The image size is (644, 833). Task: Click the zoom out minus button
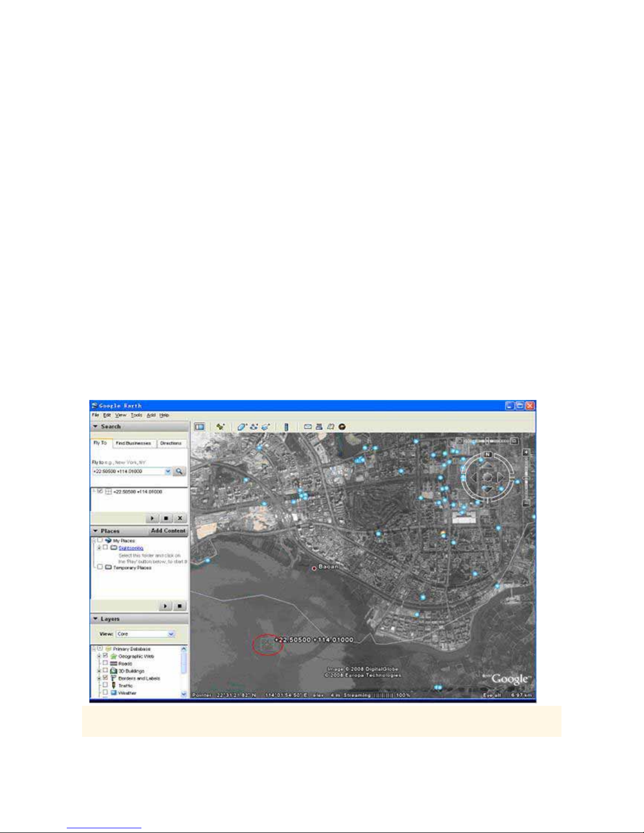pos(526,503)
